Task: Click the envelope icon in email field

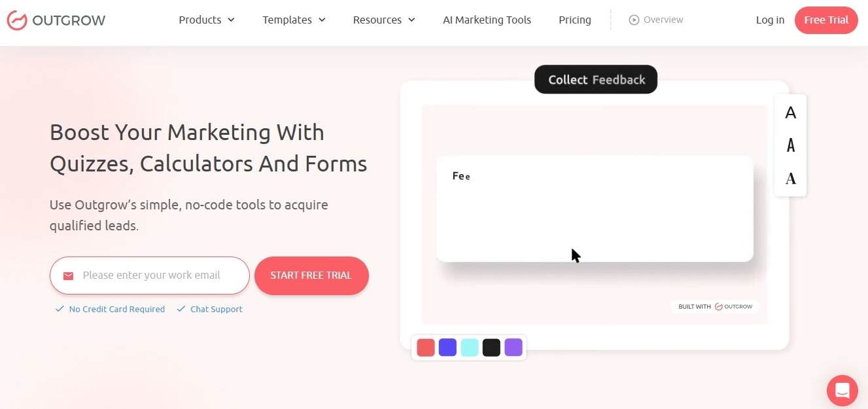Action: point(68,276)
